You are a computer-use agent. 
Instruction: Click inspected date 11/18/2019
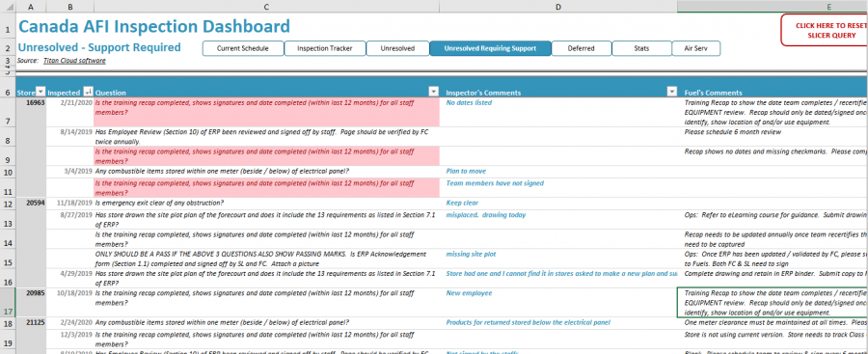(x=74, y=203)
